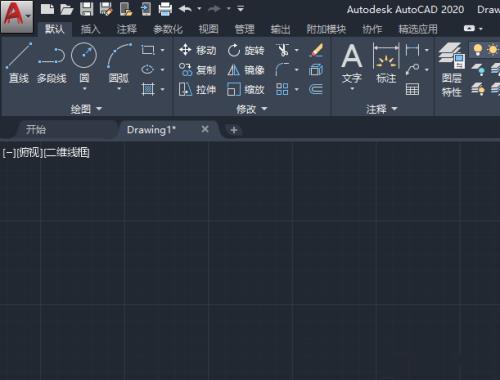Image resolution: width=500 pixels, height=380 pixels.
Task: Switch to the 插入 ribbon tab
Action: tap(90, 29)
